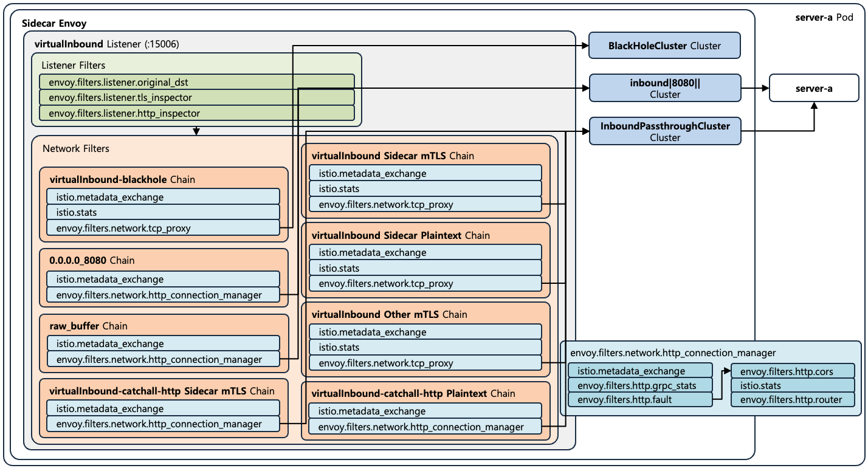
Task: Select tcp_proxy in virtualInbound Sidecar mTLS chain
Action: point(425,204)
